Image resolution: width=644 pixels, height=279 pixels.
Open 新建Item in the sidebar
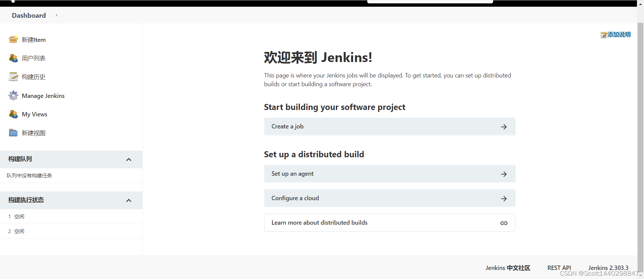pyautogui.click(x=34, y=40)
